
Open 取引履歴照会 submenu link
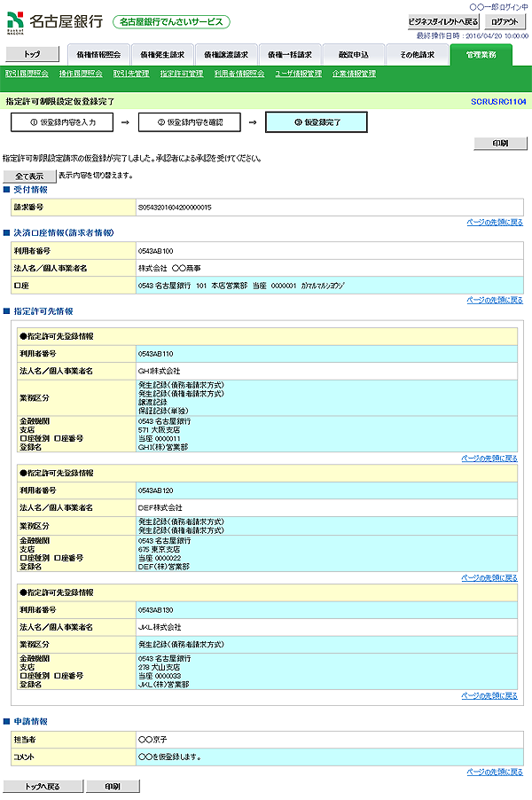point(27,74)
